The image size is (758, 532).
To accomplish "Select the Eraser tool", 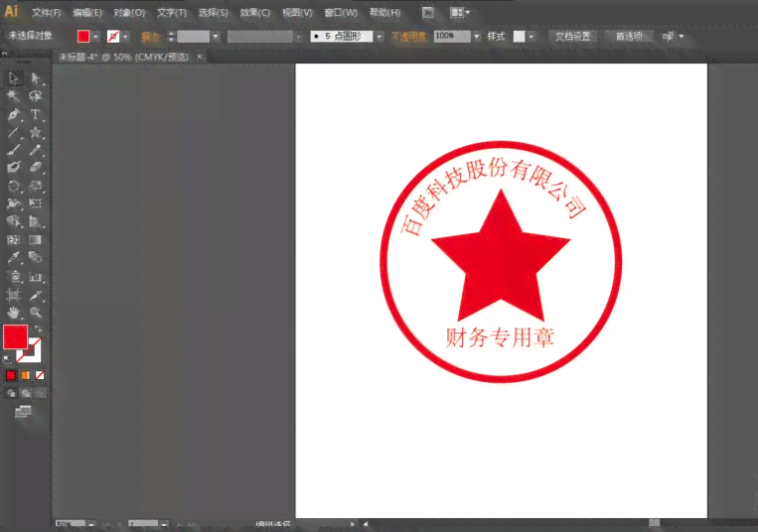I will pos(36,168).
